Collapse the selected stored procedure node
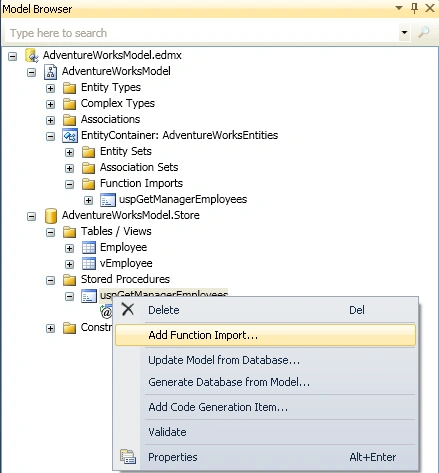The height and width of the screenshot is (473, 439). point(69,296)
